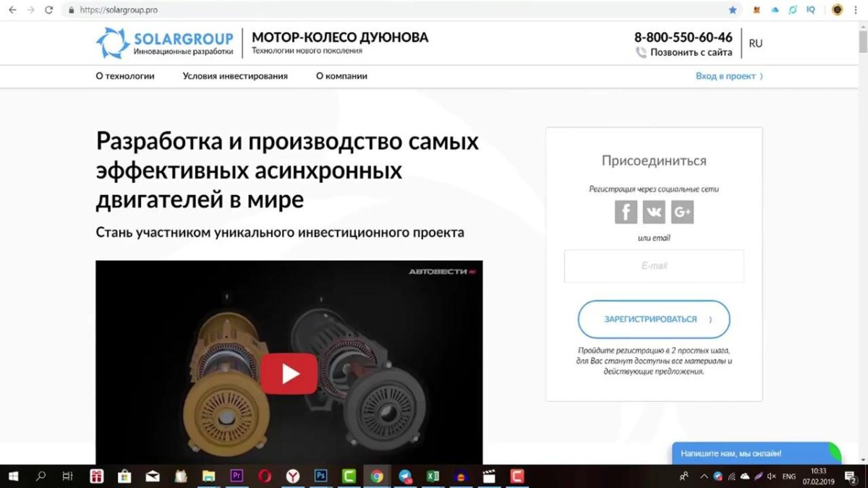Open 'О компании' menu item
Image resolution: width=868 pixels, height=488 pixels.
(x=341, y=76)
